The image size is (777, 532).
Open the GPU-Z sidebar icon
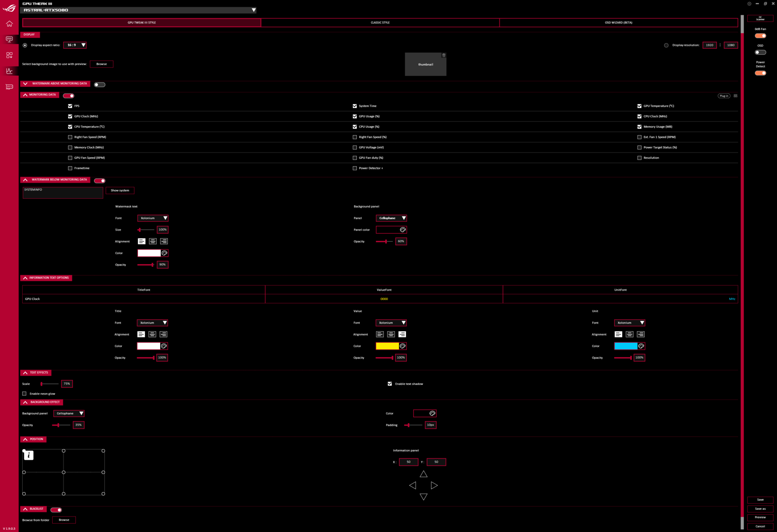(x=9, y=87)
